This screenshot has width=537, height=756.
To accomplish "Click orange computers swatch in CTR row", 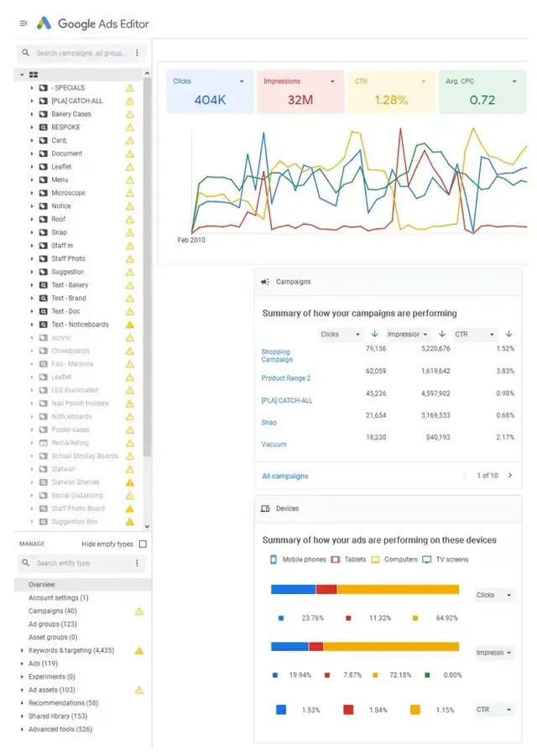I will pyautogui.click(x=415, y=710).
